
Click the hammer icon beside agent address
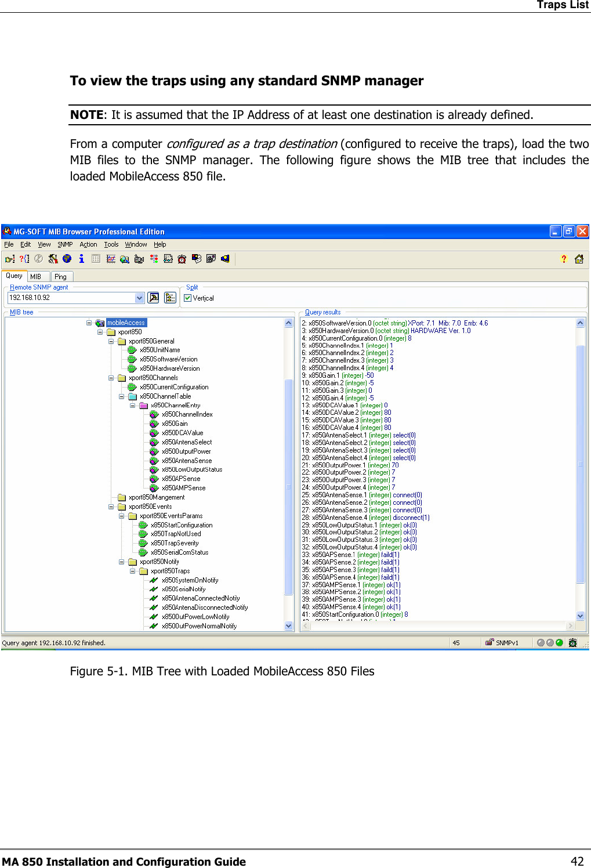point(154,298)
